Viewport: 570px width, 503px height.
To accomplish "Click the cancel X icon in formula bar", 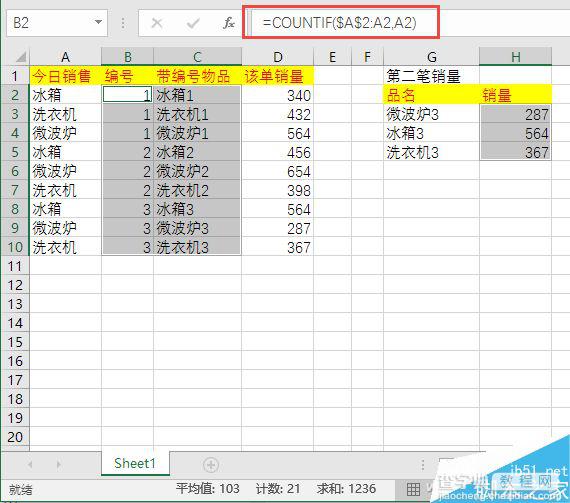I will coord(157,23).
